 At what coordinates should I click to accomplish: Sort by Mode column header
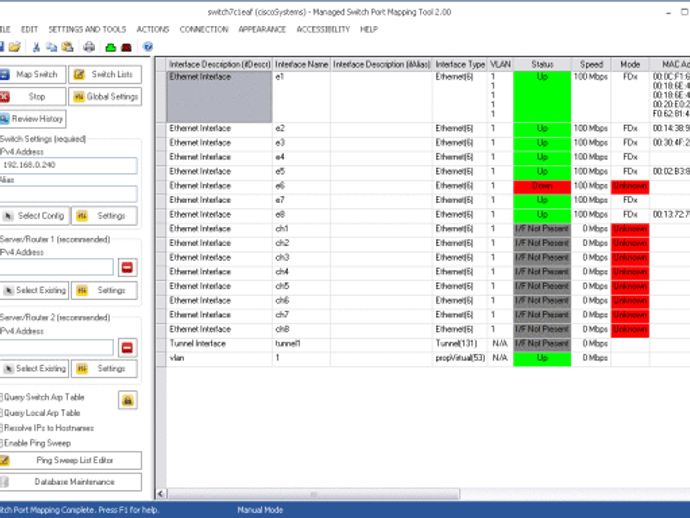pyautogui.click(x=630, y=65)
